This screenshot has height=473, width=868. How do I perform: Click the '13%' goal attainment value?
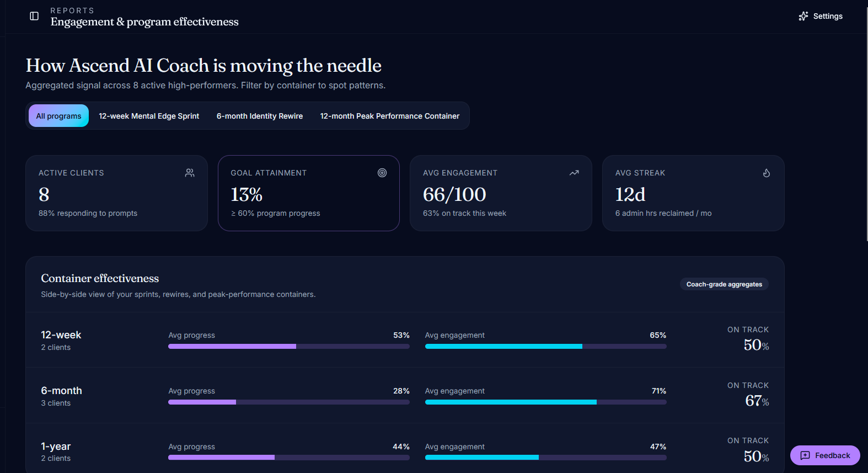click(x=247, y=194)
